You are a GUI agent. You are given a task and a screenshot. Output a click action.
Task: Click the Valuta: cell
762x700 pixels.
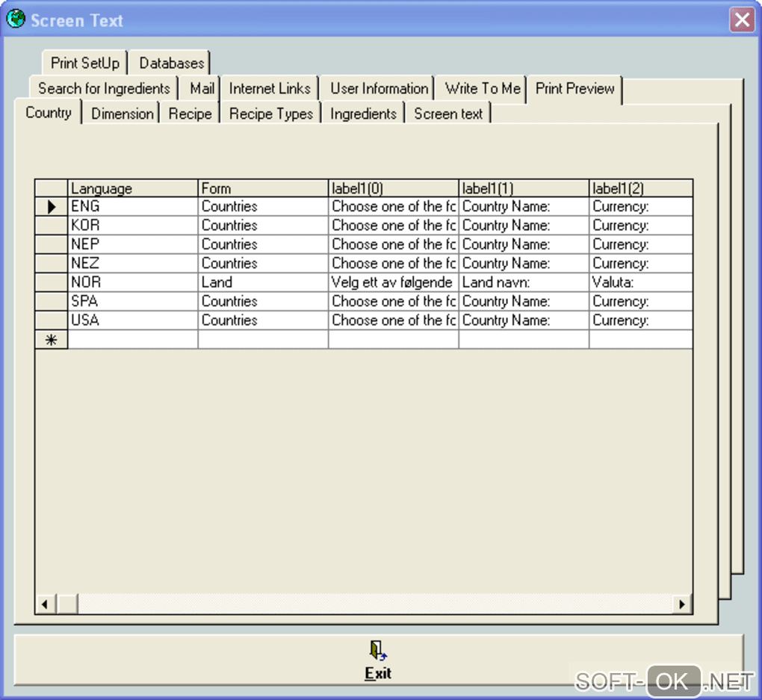coord(641,282)
